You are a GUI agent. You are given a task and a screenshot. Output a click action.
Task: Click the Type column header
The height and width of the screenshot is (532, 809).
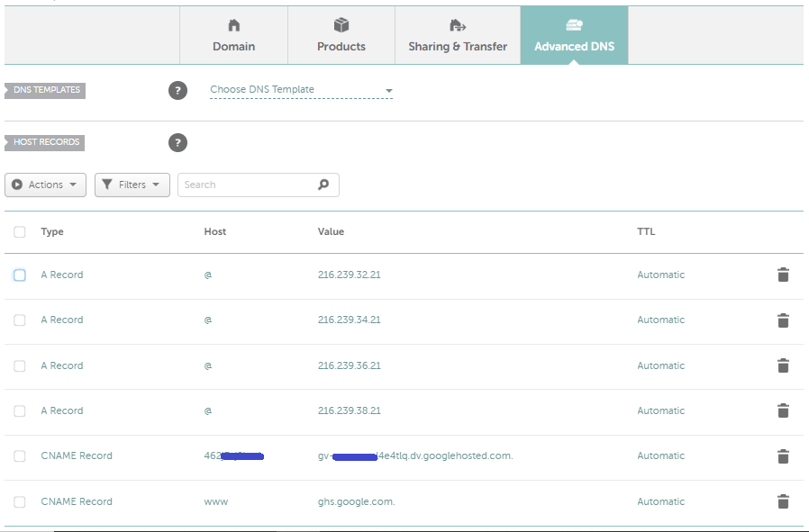(x=52, y=232)
